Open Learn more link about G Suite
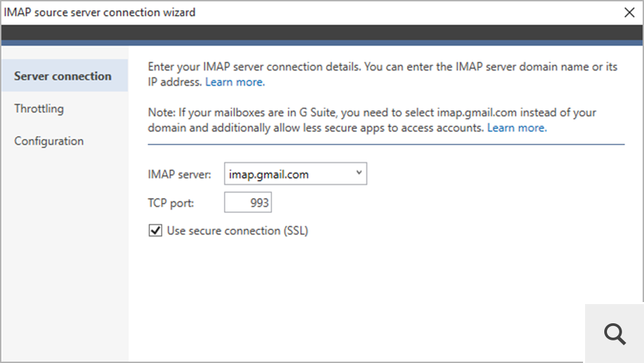644x363 pixels. (x=517, y=127)
